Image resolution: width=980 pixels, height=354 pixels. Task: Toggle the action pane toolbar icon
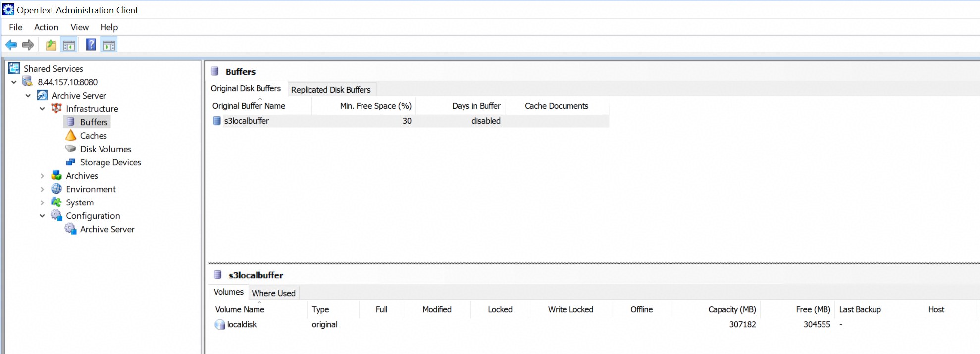click(x=109, y=45)
